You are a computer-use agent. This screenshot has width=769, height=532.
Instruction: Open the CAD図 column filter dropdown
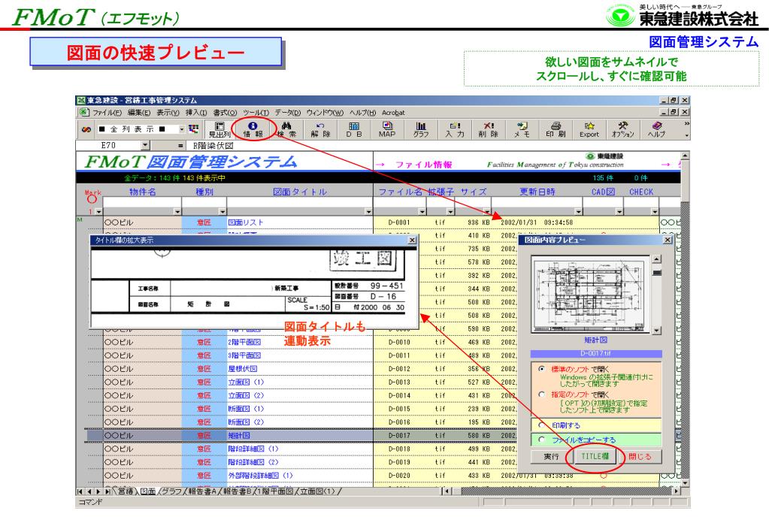point(619,211)
